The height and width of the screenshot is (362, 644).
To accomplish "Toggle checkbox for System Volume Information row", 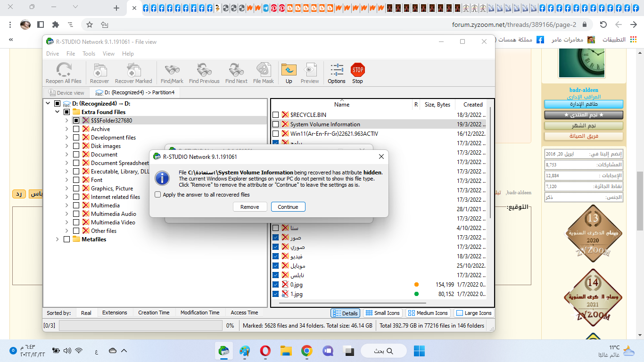I will (276, 124).
